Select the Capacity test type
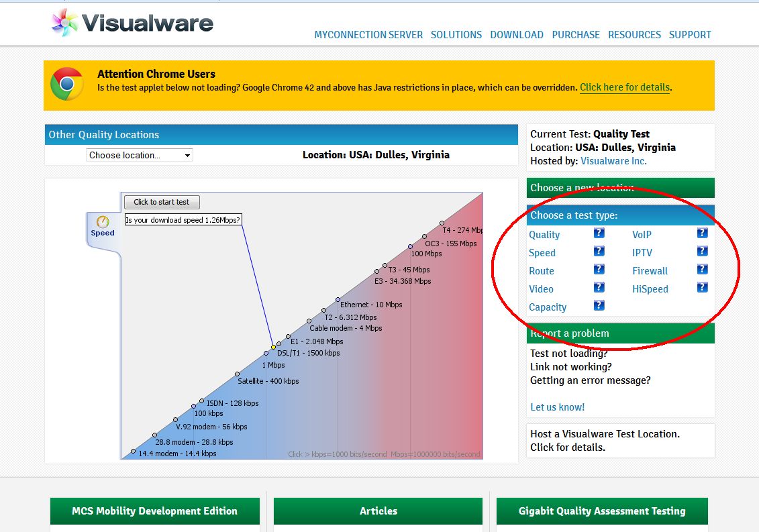The width and height of the screenshot is (759, 532). (548, 307)
